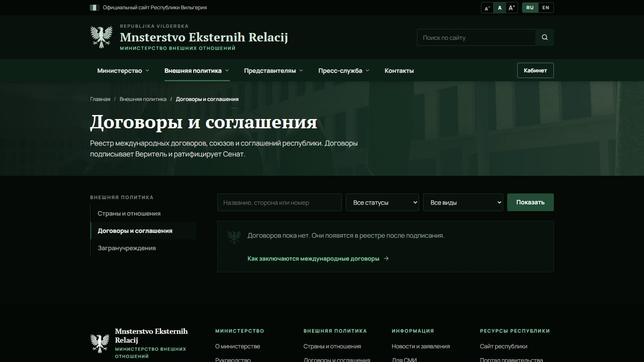Image resolution: width=644 pixels, height=362 pixels.
Task: Click the Название, сторона или номер field
Action: (279, 202)
